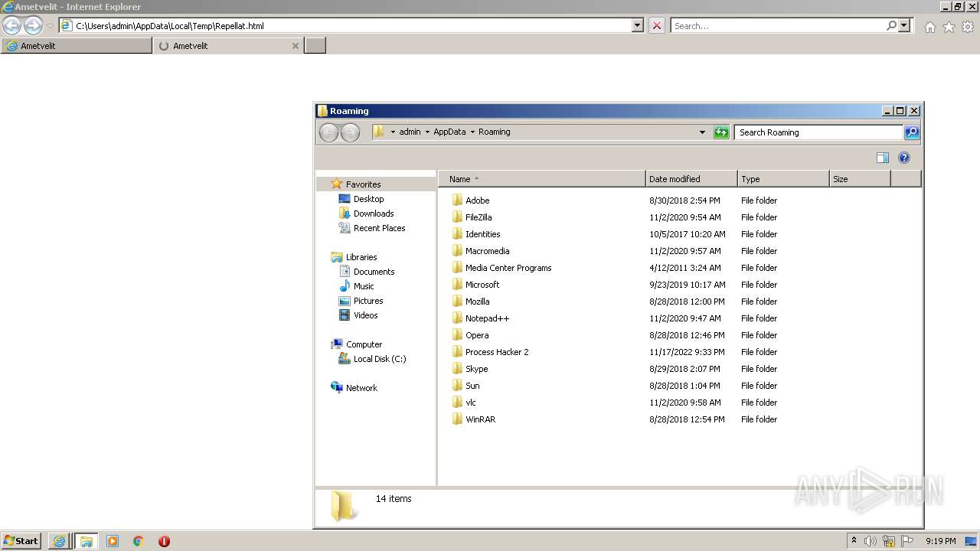Open the IE recent pages dropdown arrow
The width and height of the screenshot is (980, 551).
point(50,26)
